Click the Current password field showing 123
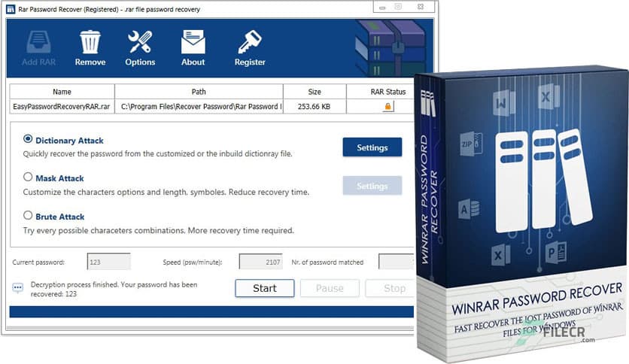The height and width of the screenshot is (364, 629). (x=108, y=262)
